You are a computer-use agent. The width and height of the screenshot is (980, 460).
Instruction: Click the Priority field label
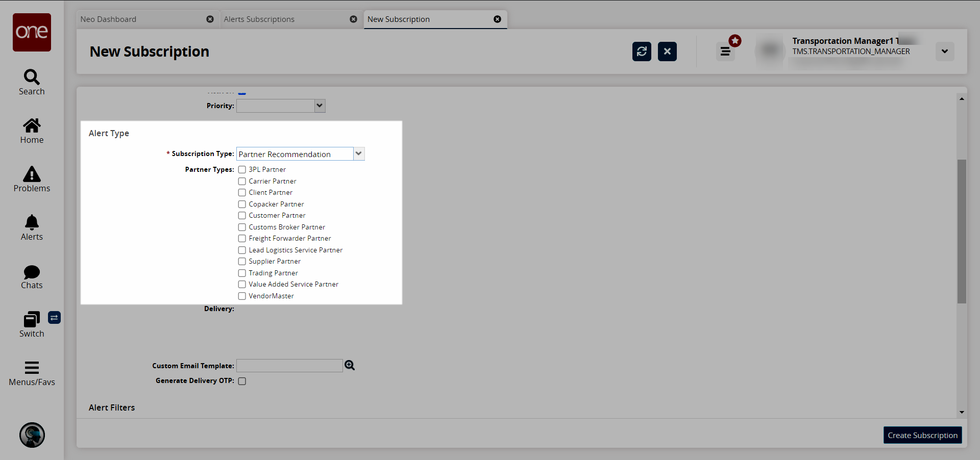220,106
